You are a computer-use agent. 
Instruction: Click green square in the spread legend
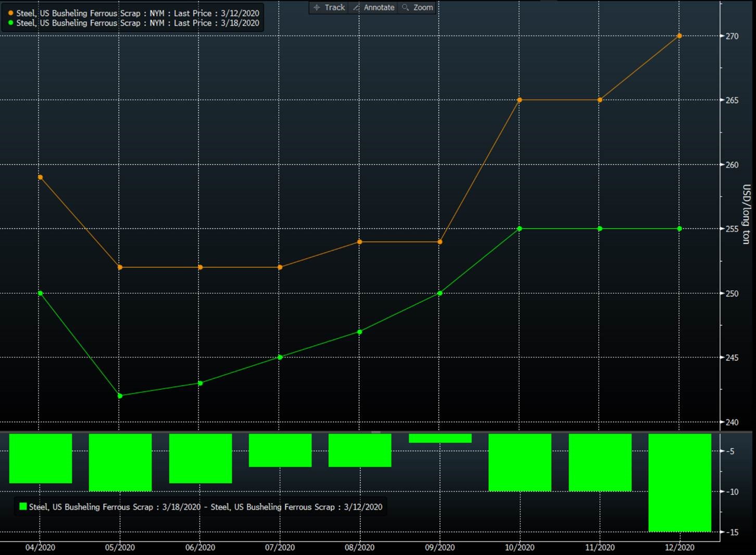click(23, 507)
